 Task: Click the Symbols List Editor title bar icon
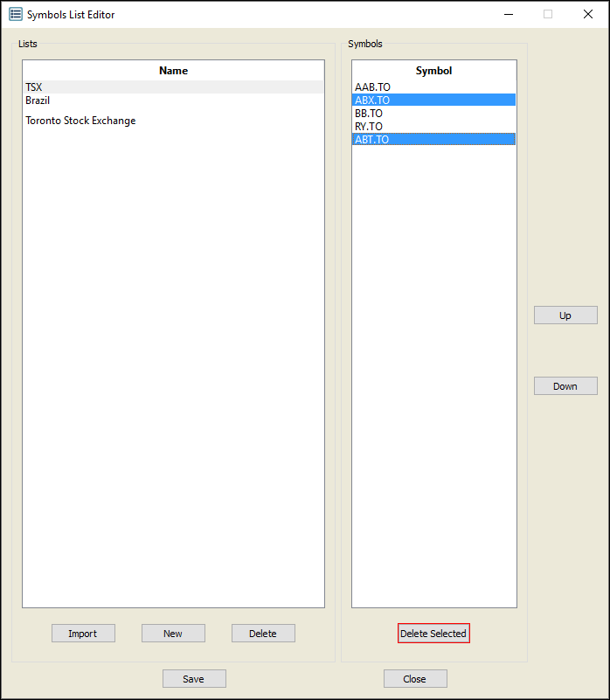pos(16,14)
